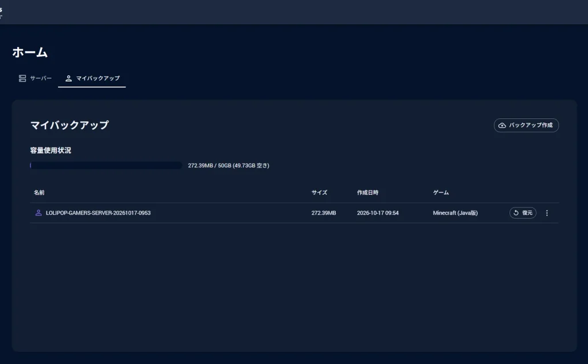The width and height of the screenshot is (588, 364).
Task: Click the サイズ column header
Action: coord(319,193)
